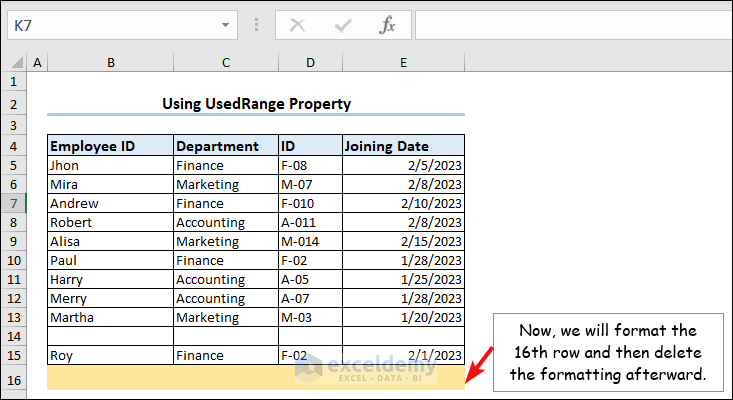
Task: Click the Cancel (X) formula bar icon
Action: click(297, 25)
